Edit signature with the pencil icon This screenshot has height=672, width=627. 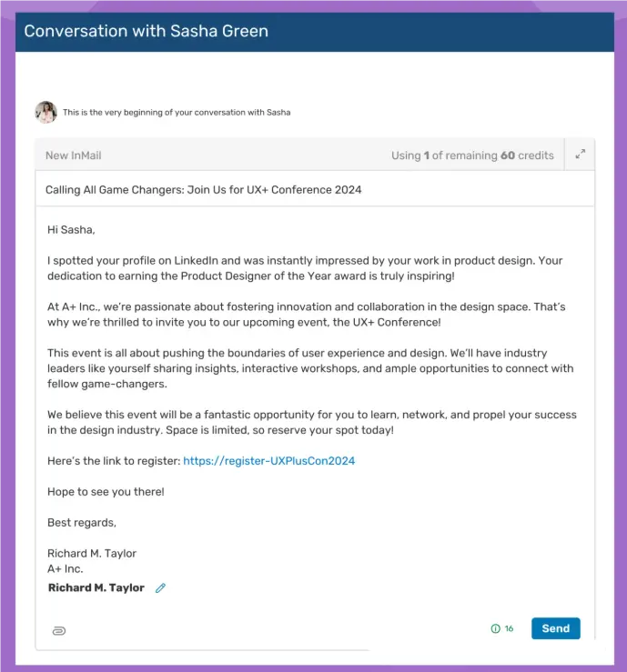161,588
